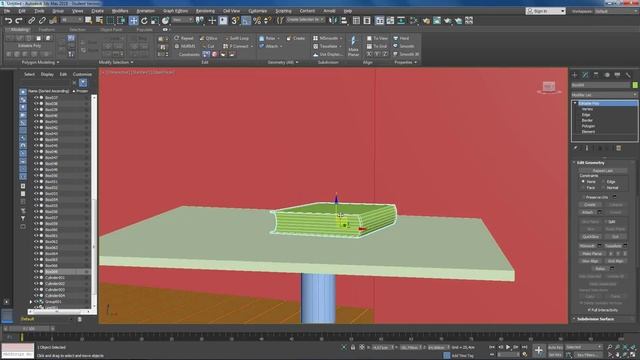Hide Cylinder004 using its eye icon

pyautogui.click(x=36, y=296)
